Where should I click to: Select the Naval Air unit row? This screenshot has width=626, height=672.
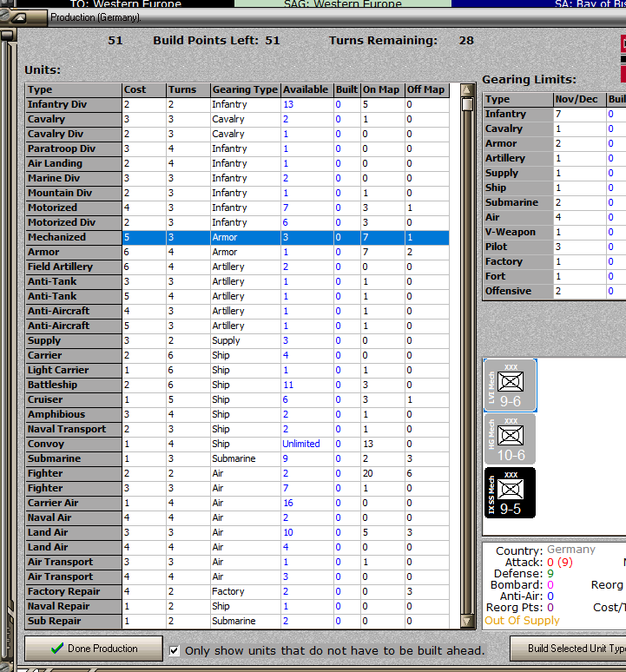(x=237, y=517)
